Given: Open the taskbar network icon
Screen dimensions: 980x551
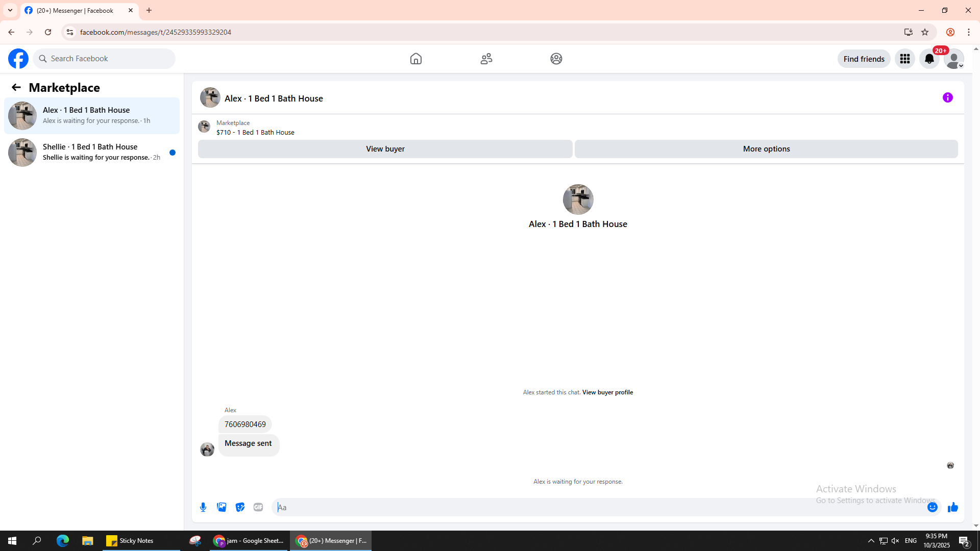Looking at the screenshot, I should coord(884,541).
